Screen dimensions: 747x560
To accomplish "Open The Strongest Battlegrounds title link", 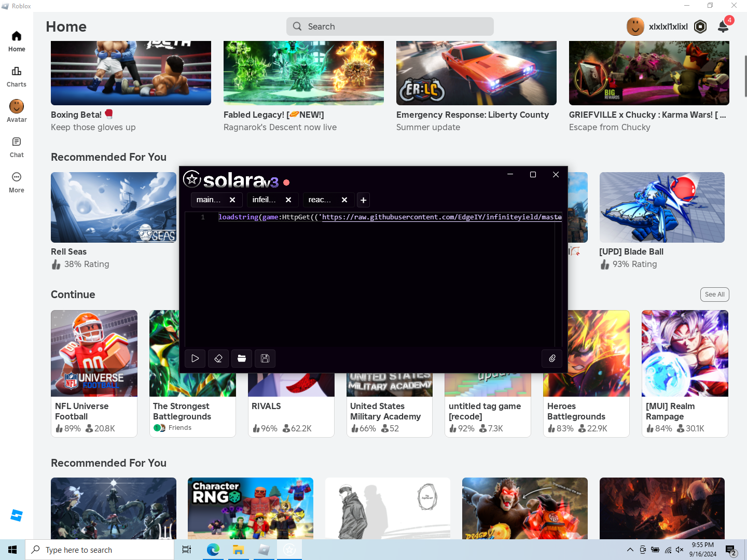I will pyautogui.click(x=182, y=411).
